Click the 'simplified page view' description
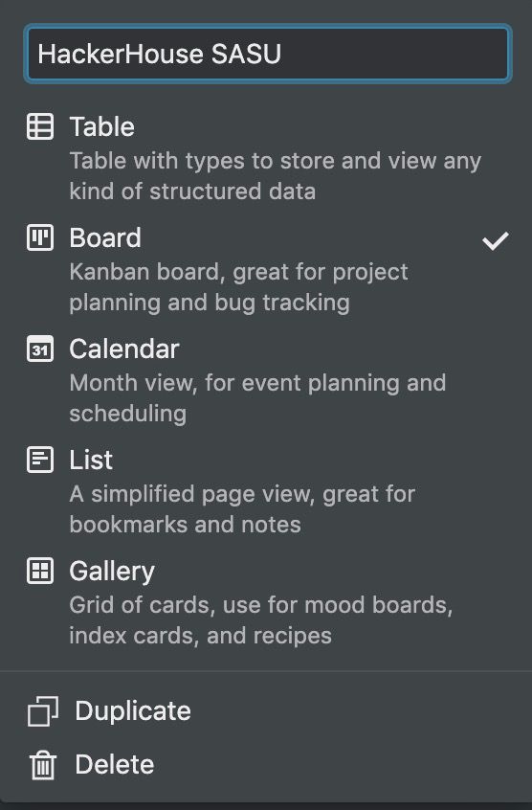This screenshot has width=532, height=810. point(242,508)
